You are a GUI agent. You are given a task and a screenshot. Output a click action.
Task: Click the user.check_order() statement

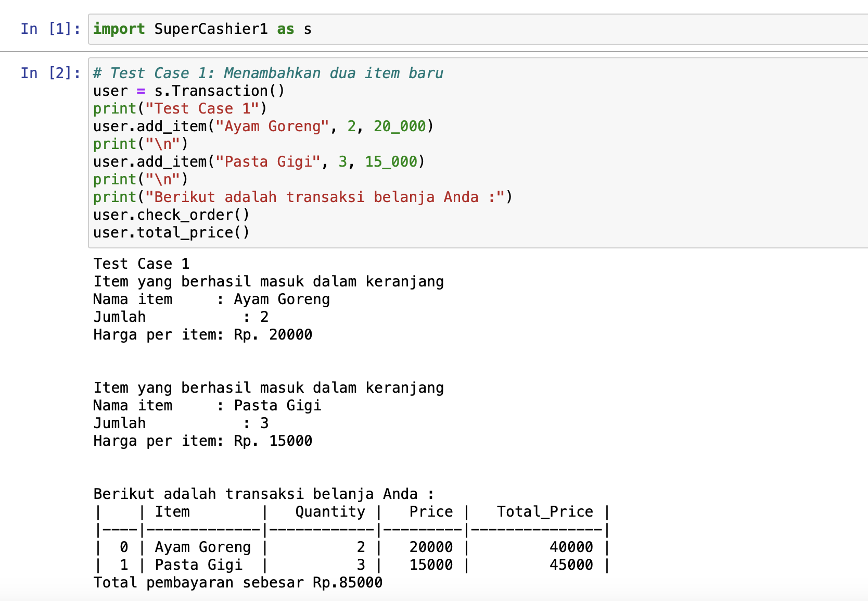coord(171,215)
